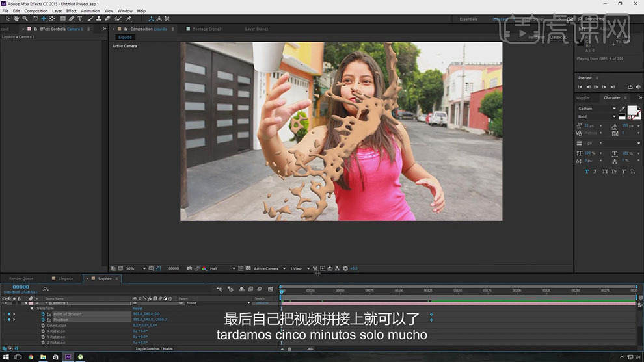This screenshot has width=644, height=362.
Task: Switch to the Render Queue tab
Action: coord(21,278)
